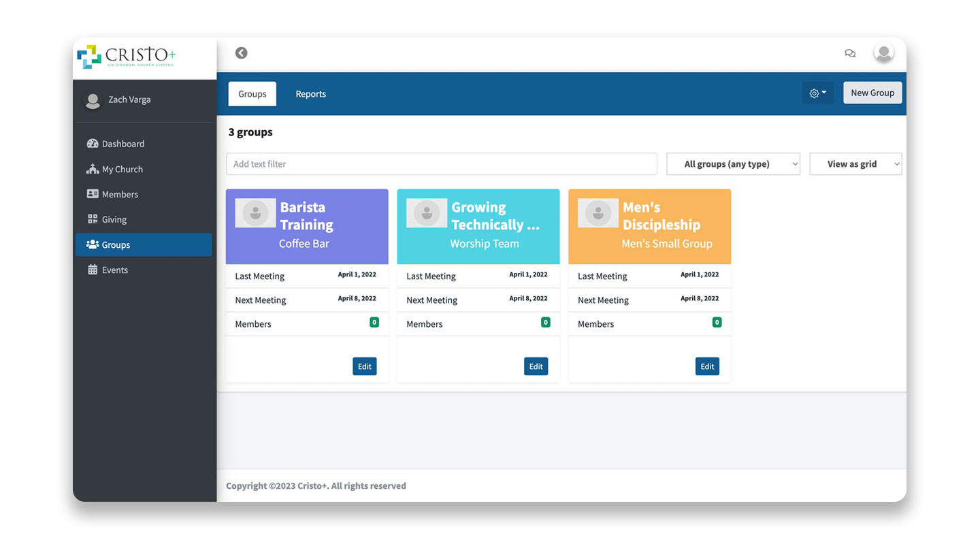Click the user profile avatar top right
Image resolution: width=980 pixels, height=542 pixels.
[x=883, y=53]
